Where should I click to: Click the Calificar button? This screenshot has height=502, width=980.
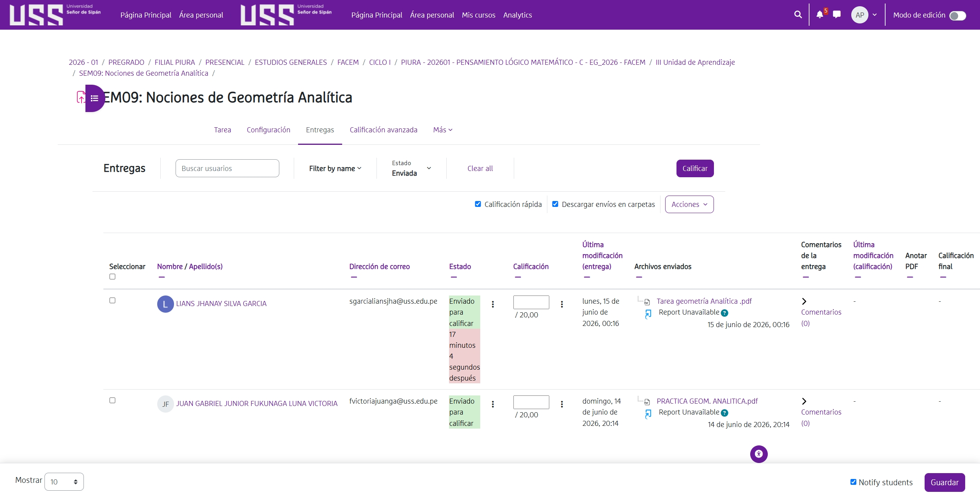pyautogui.click(x=695, y=168)
